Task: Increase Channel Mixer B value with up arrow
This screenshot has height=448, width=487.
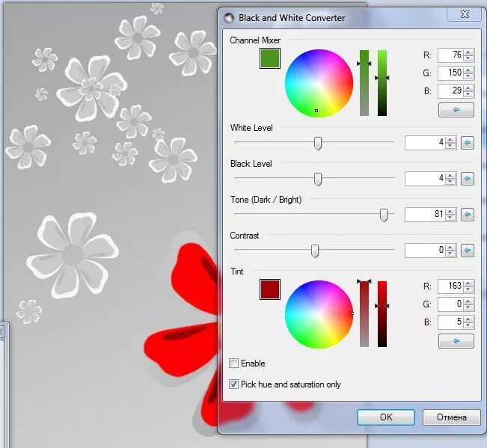Action: coord(468,88)
